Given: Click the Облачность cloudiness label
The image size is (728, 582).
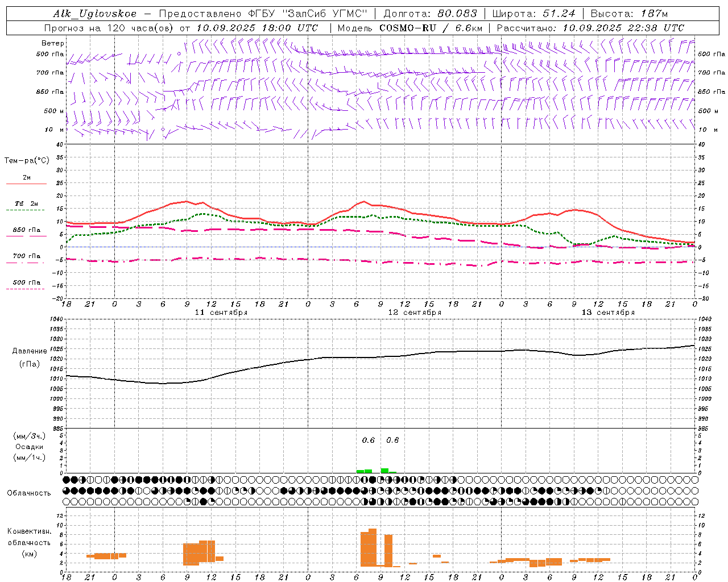Looking at the screenshot, I should [29, 493].
